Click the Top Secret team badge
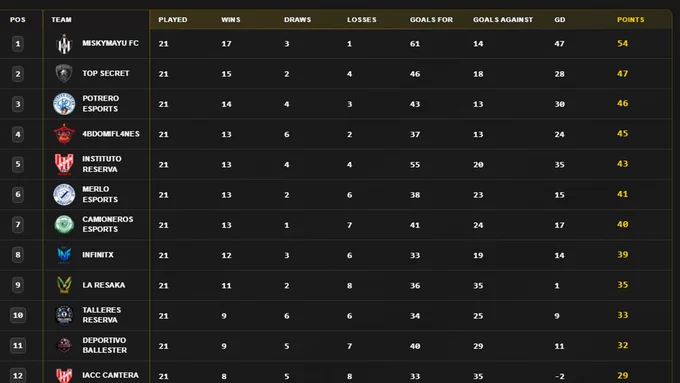Viewport: 680px width, 383px height. point(64,73)
